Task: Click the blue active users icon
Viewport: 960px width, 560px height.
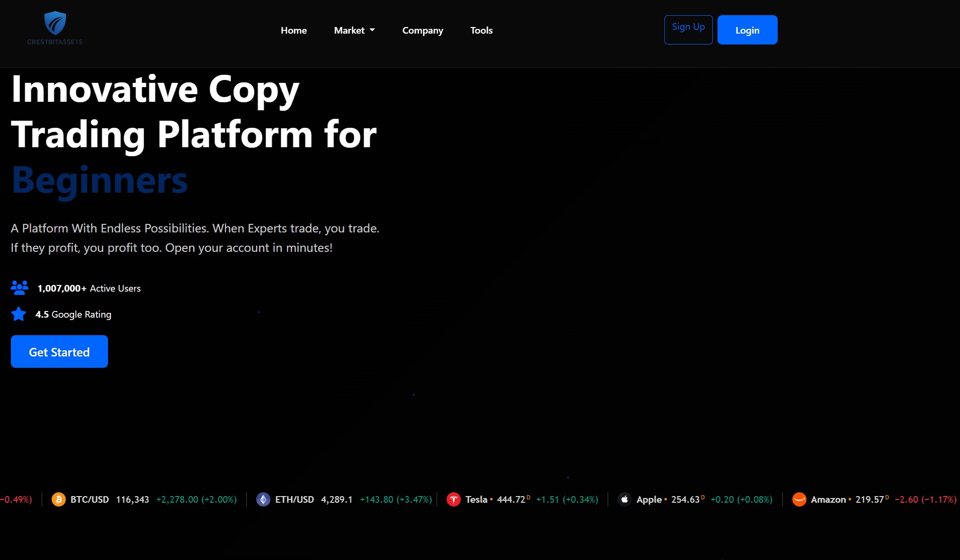Action: click(19, 287)
